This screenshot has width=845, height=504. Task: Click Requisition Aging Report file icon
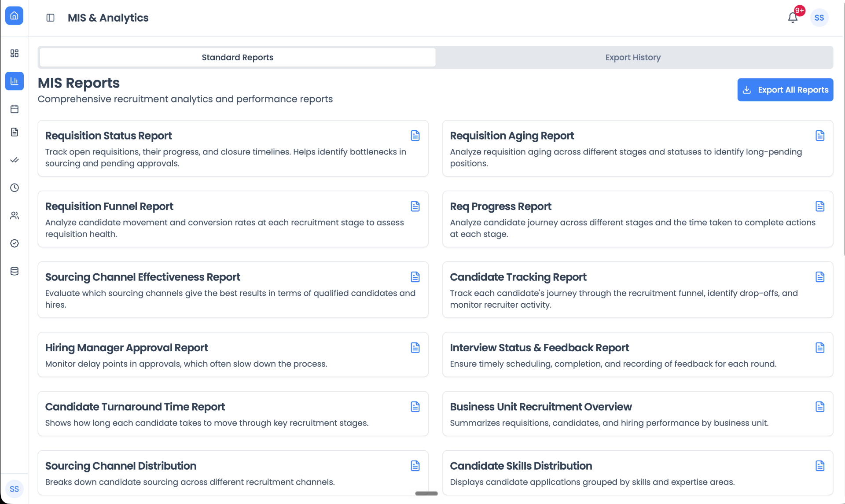(820, 136)
